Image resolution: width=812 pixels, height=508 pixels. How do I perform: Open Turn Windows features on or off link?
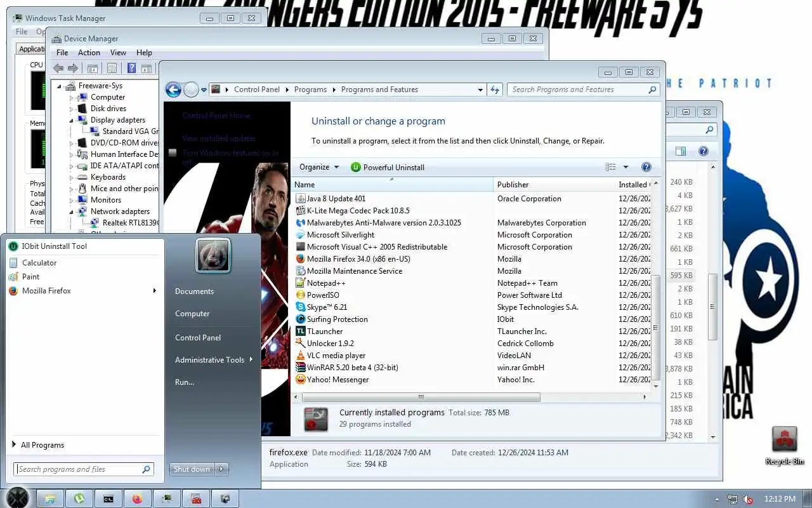coord(231,157)
